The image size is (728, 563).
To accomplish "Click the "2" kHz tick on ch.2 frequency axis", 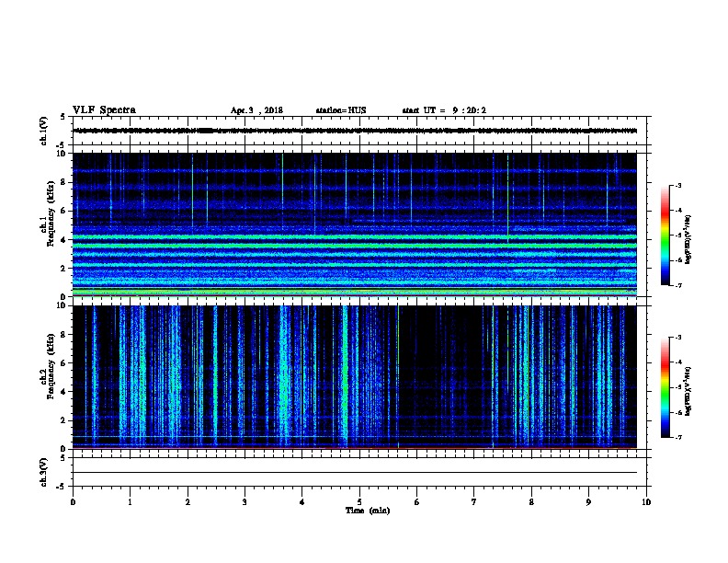I will [x=64, y=420].
